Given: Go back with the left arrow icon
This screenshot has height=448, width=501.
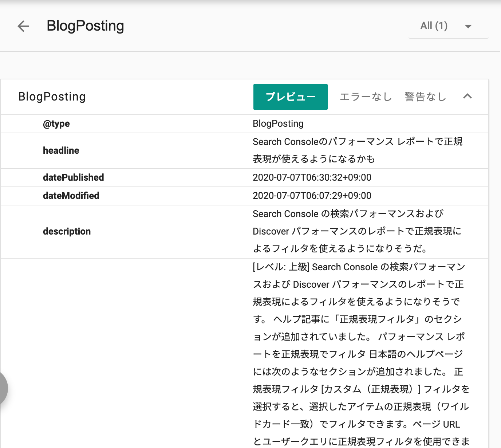Looking at the screenshot, I should click(x=23, y=26).
